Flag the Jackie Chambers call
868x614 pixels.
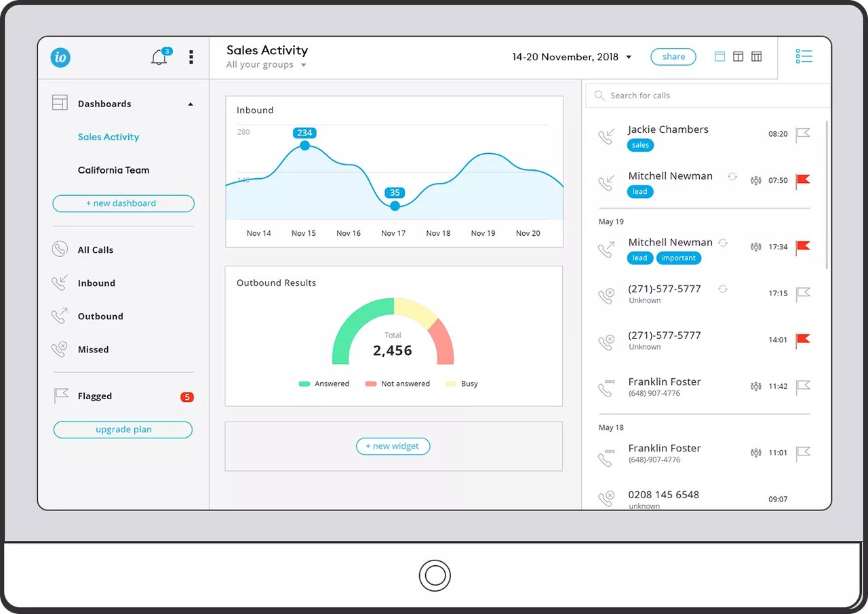pyautogui.click(x=803, y=134)
